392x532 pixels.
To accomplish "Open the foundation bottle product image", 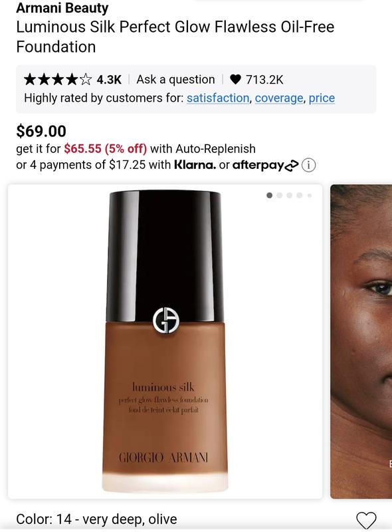I will tap(165, 341).
